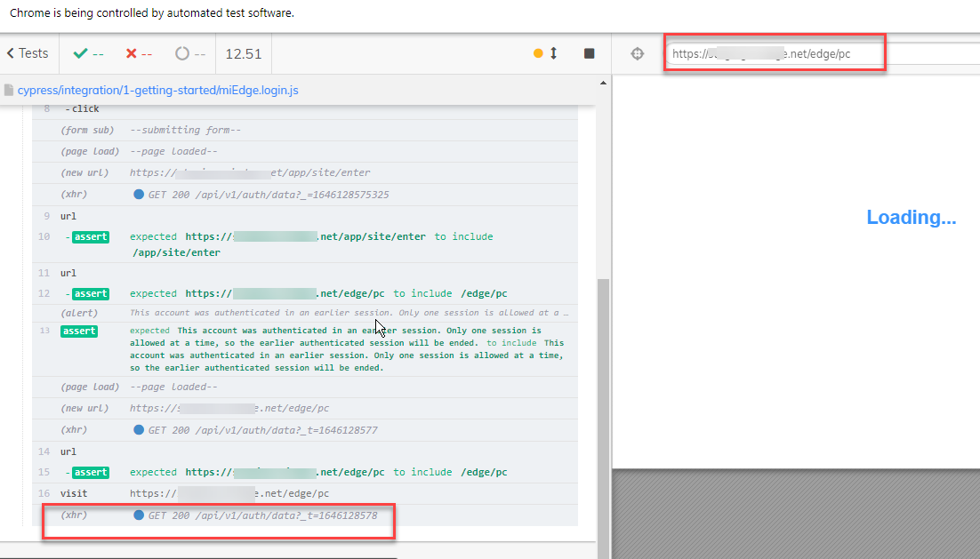Image resolution: width=980 pixels, height=559 pixels.
Task: Click the 12.51 elapsed time display
Action: pyautogui.click(x=243, y=53)
